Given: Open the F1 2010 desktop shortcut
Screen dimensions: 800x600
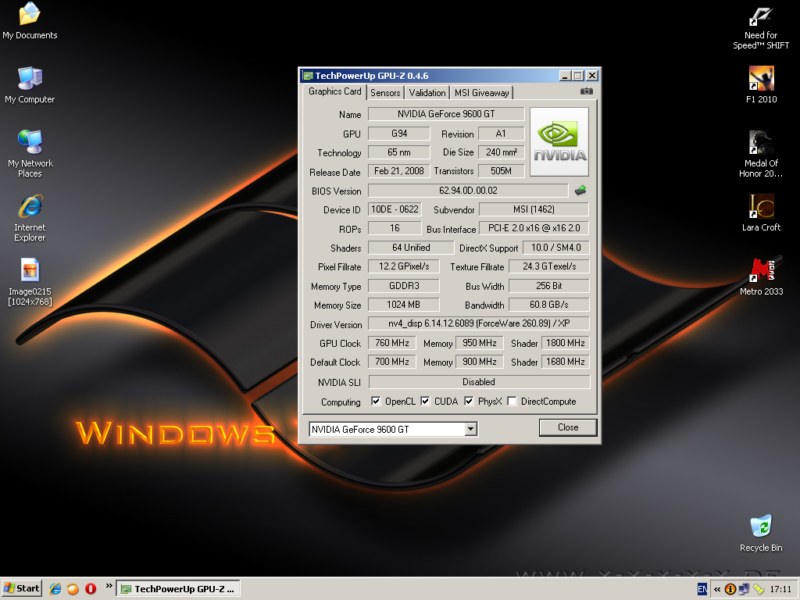Looking at the screenshot, I should [x=761, y=78].
